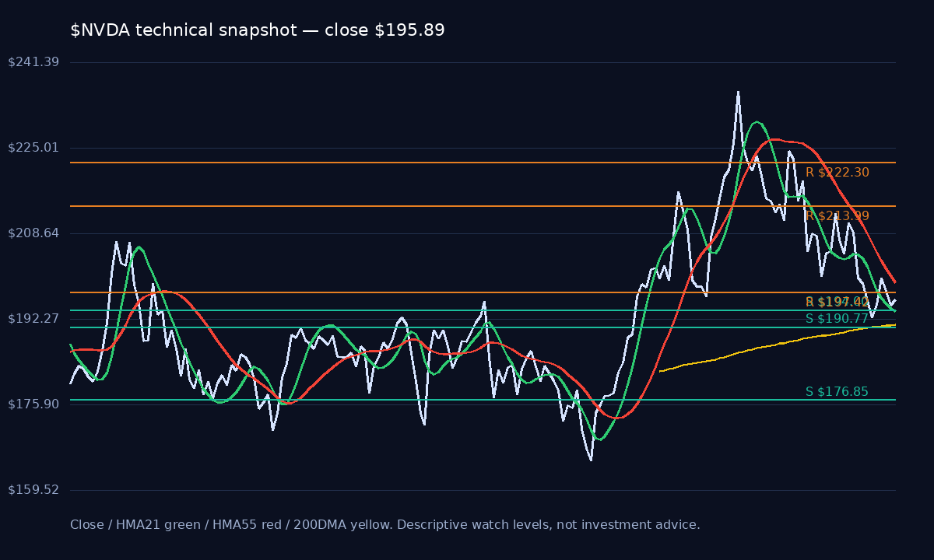Select the $241.39 y-axis label

[x=33, y=62]
